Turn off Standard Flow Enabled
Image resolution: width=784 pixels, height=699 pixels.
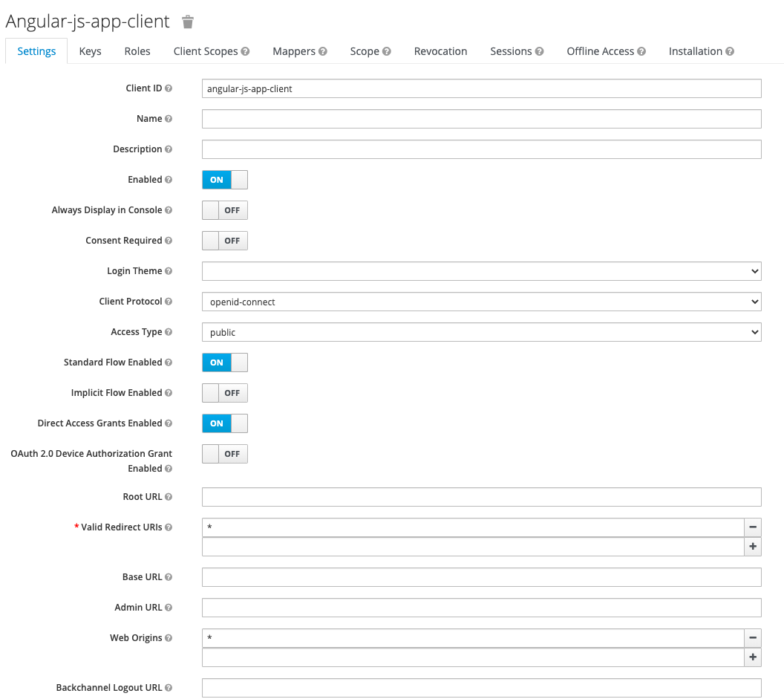[224, 362]
